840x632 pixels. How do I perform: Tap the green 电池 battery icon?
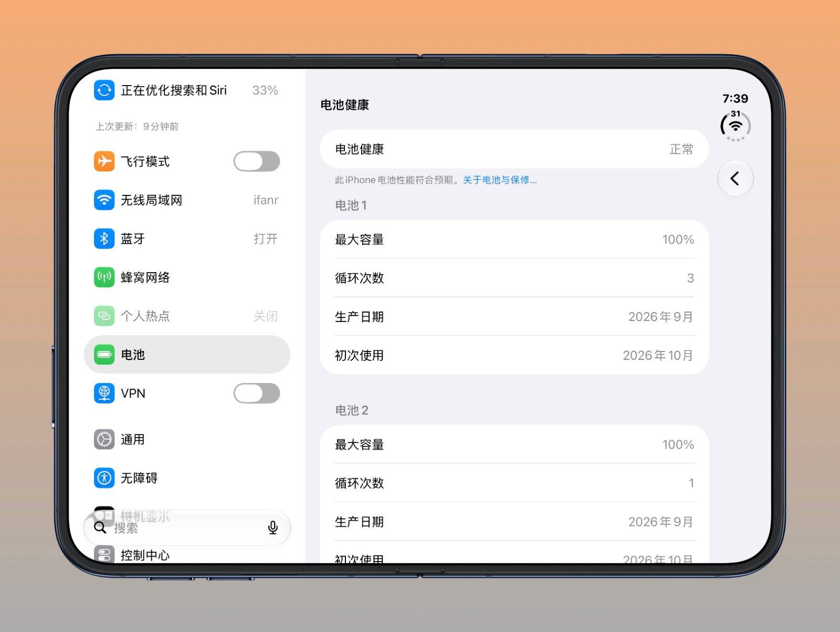[104, 355]
